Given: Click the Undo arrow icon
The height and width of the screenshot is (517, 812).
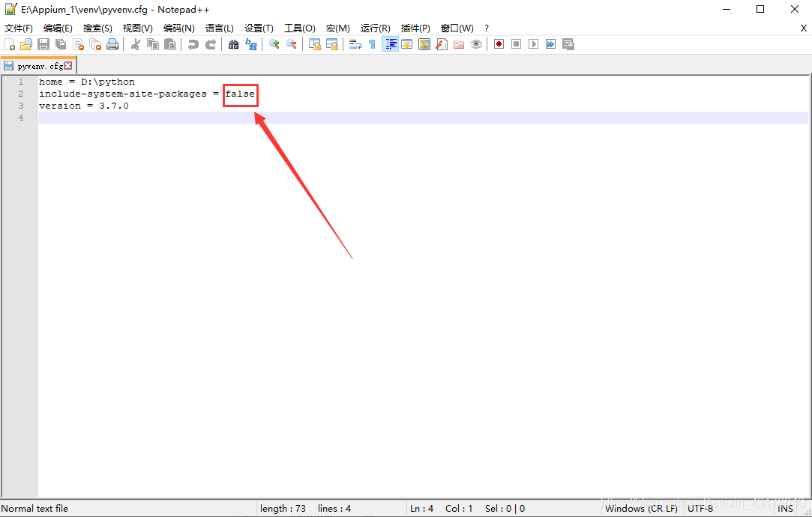Looking at the screenshot, I should coord(193,44).
